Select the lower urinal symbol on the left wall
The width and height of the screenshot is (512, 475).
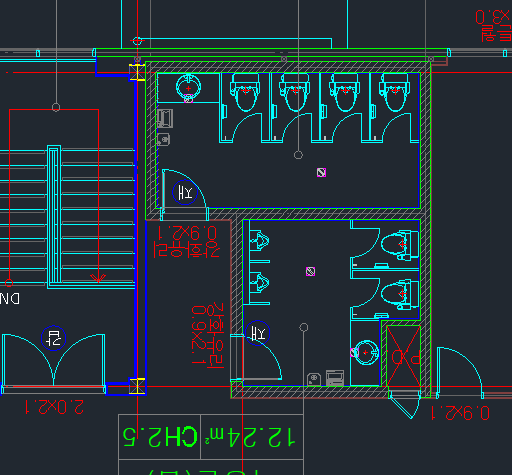[259, 283]
